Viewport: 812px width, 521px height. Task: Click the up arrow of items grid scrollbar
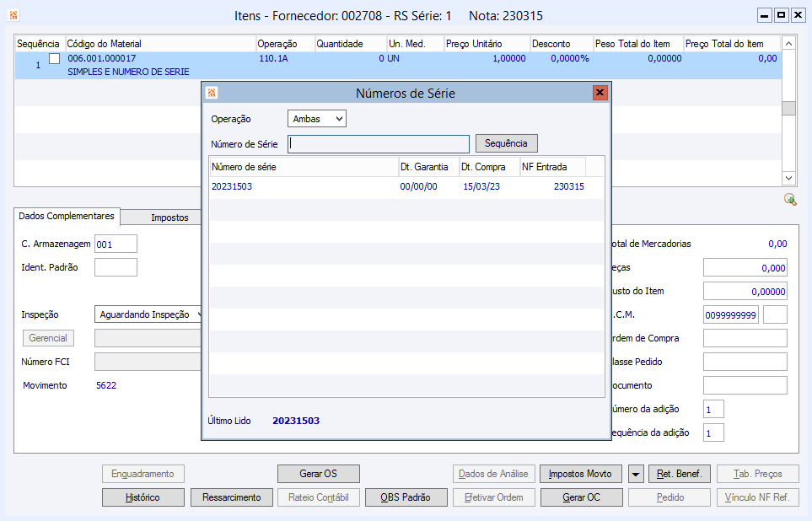pyautogui.click(x=788, y=44)
